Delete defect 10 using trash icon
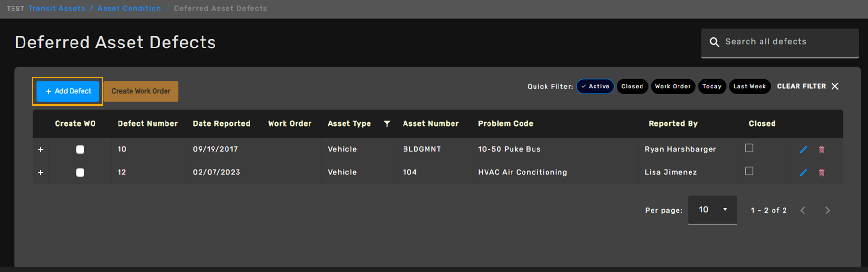 tap(821, 150)
